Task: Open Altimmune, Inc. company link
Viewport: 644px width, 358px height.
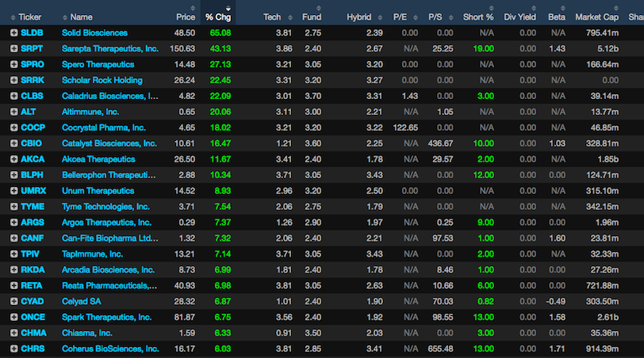Action: click(x=90, y=112)
